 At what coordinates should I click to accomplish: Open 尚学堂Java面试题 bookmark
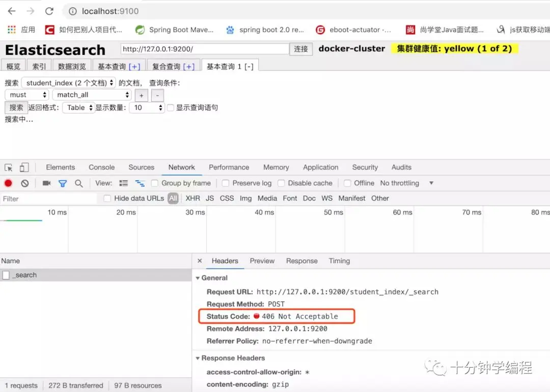445,30
